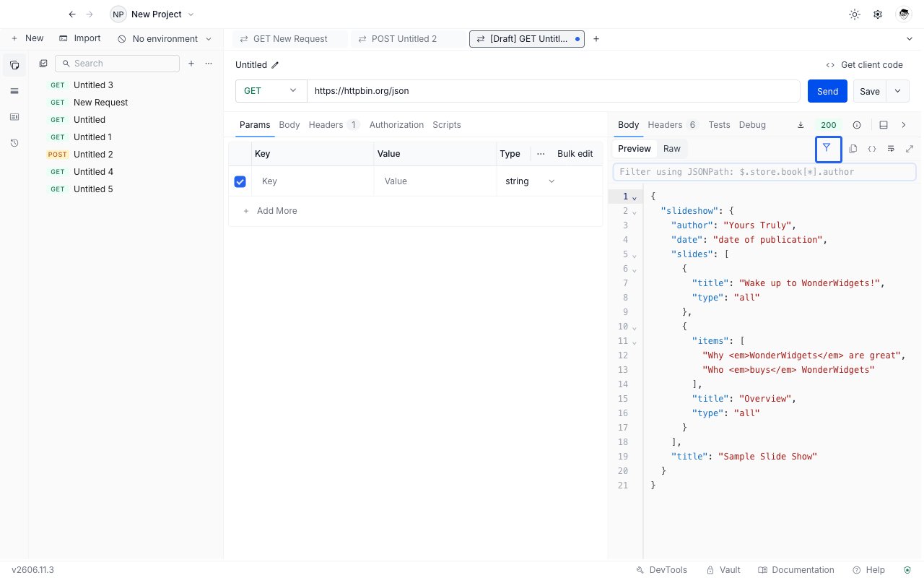Open the Authorization tab
924x578 pixels.
396,125
